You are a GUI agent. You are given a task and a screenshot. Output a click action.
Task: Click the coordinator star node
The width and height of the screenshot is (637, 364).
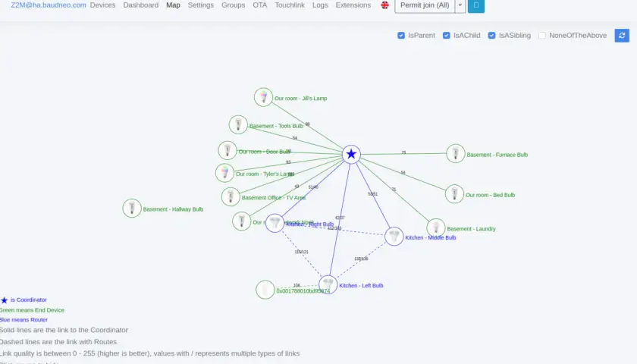click(351, 155)
